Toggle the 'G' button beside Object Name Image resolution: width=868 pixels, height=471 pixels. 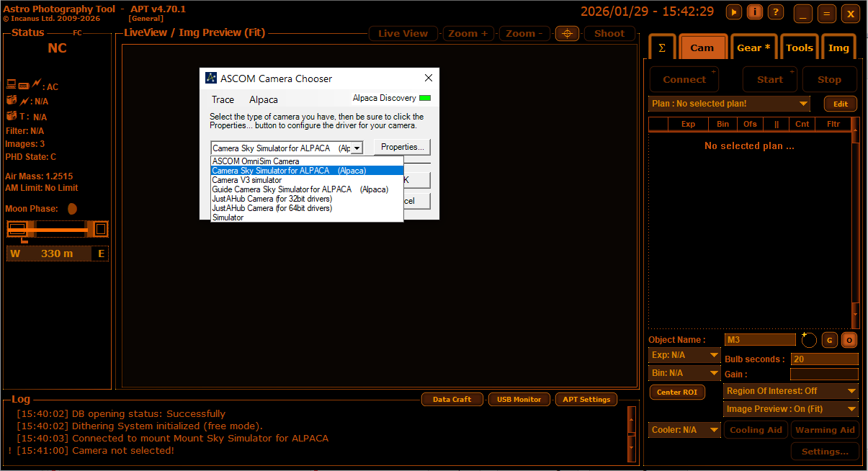tap(830, 340)
